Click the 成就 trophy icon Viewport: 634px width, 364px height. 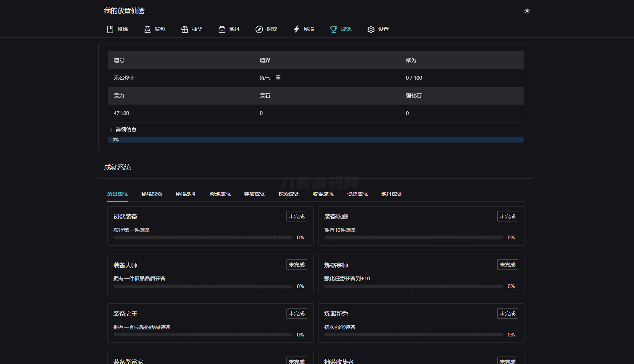(334, 29)
